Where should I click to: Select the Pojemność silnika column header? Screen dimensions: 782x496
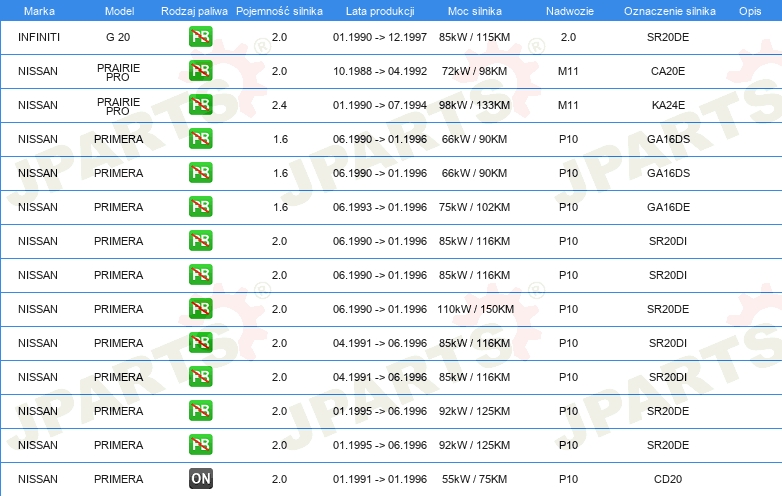279,11
